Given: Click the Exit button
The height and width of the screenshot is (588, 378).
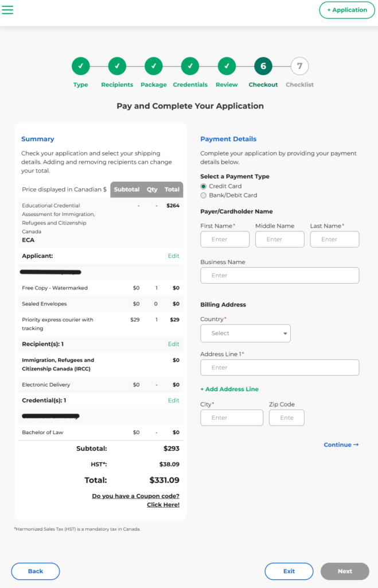Looking at the screenshot, I should (289, 571).
